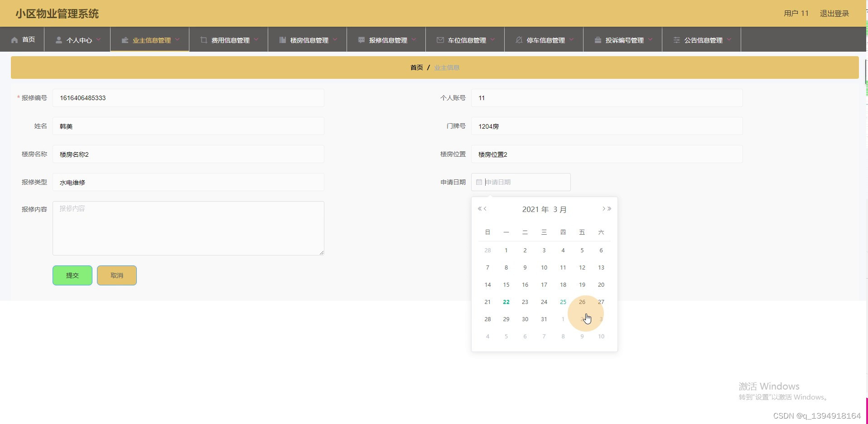This screenshot has width=868, height=424.
Task: Click the 2021 年 year header label
Action: coord(535,209)
